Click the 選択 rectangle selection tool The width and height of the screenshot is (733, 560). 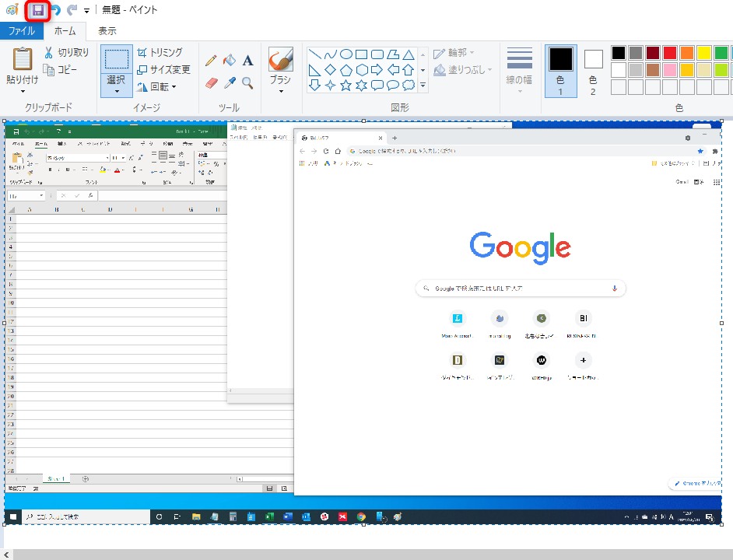[x=117, y=59]
